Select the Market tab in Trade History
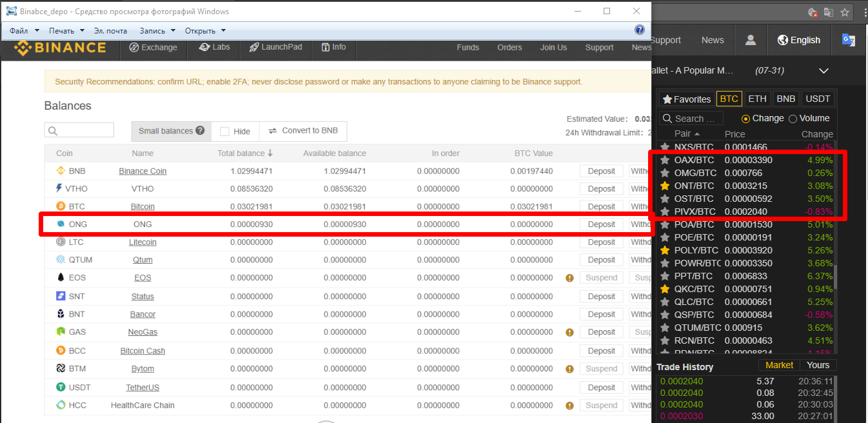Viewport: 868px width, 423px height. click(x=779, y=365)
